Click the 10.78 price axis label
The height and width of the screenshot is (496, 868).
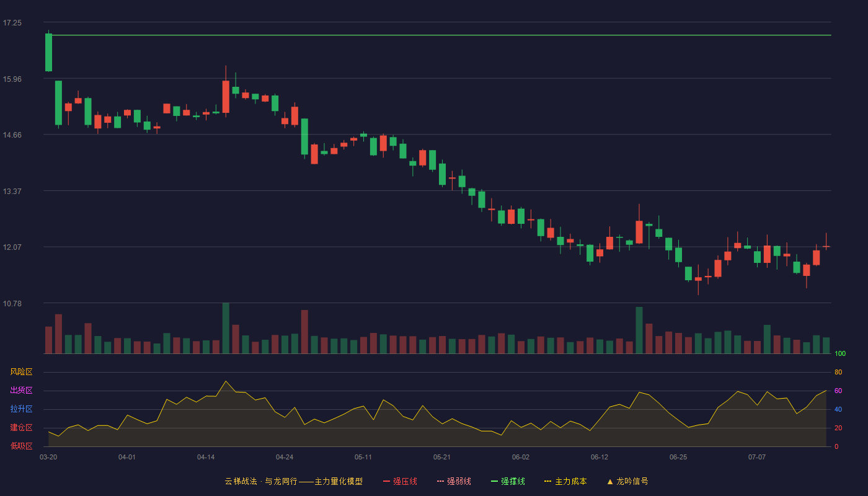tap(12, 303)
